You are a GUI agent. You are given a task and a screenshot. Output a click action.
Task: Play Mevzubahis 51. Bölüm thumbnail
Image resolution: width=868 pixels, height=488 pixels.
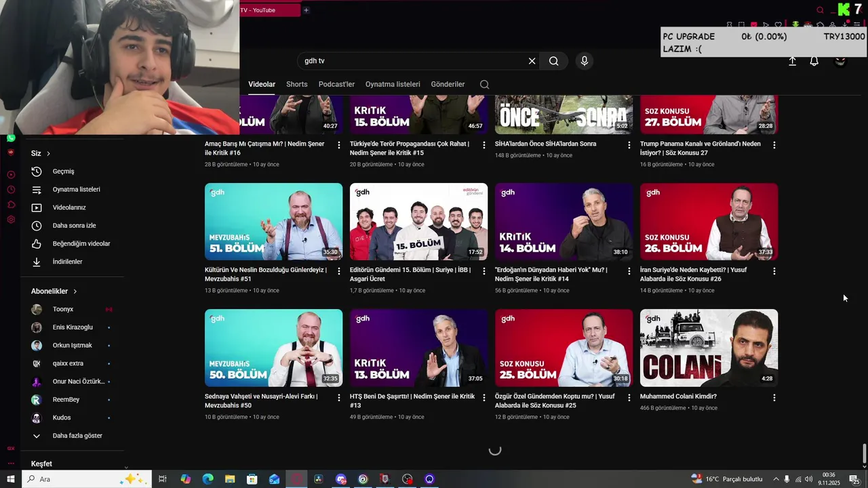274,222
